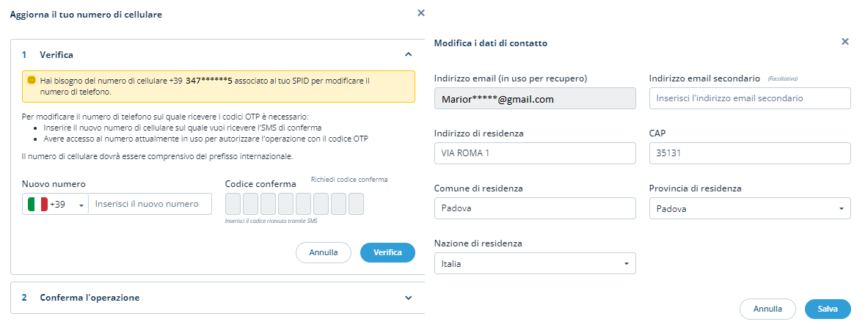
Task: Click the 'Comune di residenza' field
Action: point(535,208)
